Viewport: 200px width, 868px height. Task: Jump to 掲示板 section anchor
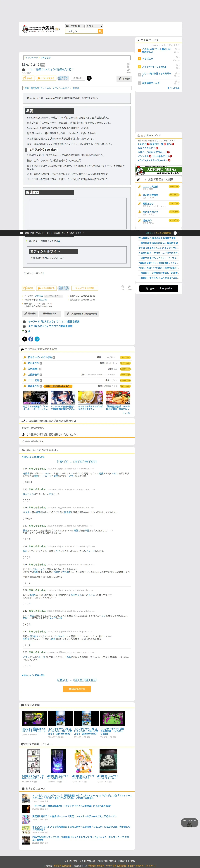pyautogui.click(x=76, y=88)
